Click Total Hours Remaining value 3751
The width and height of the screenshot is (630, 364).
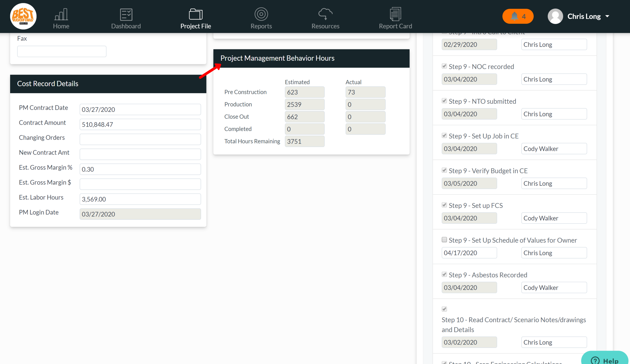[x=304, y=141]
